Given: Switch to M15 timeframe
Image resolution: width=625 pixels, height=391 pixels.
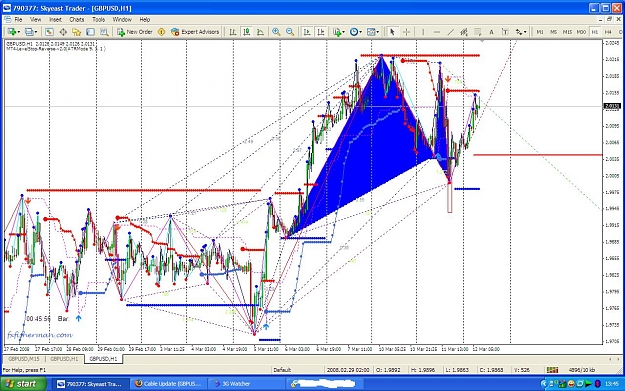Looking at the screenshot, I should pos(567,32).
